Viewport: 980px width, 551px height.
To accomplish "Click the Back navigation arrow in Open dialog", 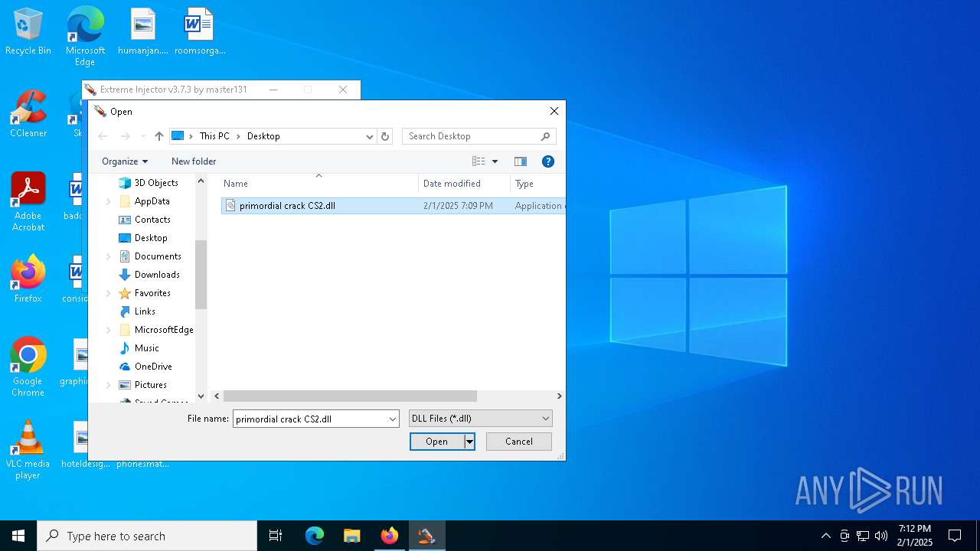I will click(x=103, y=136).
